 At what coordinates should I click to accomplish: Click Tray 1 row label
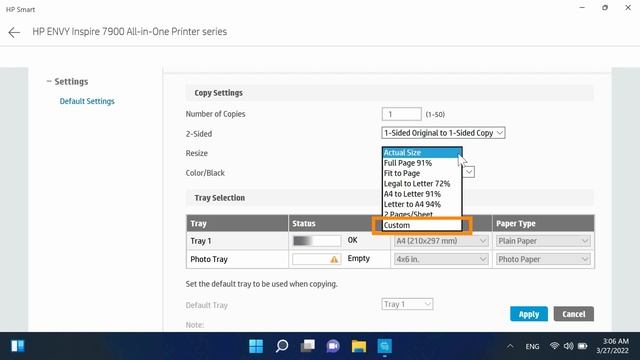(x=201, y=241)
